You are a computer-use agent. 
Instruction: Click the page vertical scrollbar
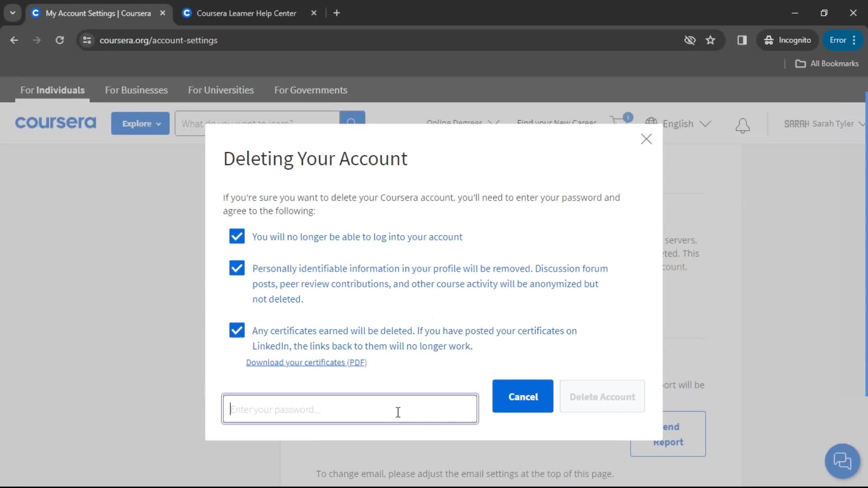866,244
